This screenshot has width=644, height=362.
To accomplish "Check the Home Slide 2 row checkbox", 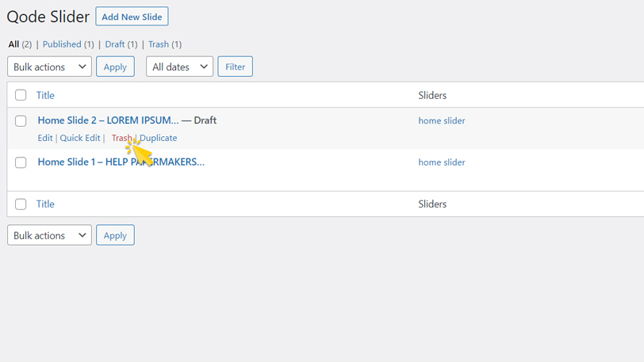I will (21, 121).
